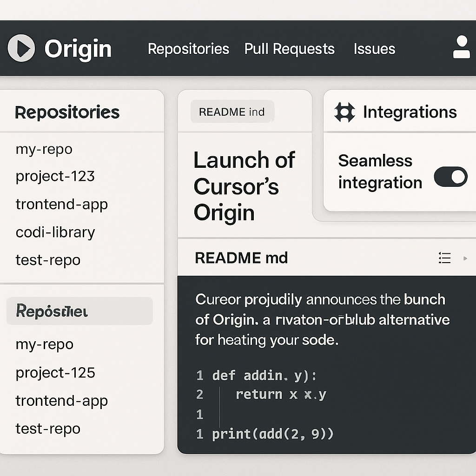
Task: Click code line 'return x x.y'
Action: tap(281, 395)
